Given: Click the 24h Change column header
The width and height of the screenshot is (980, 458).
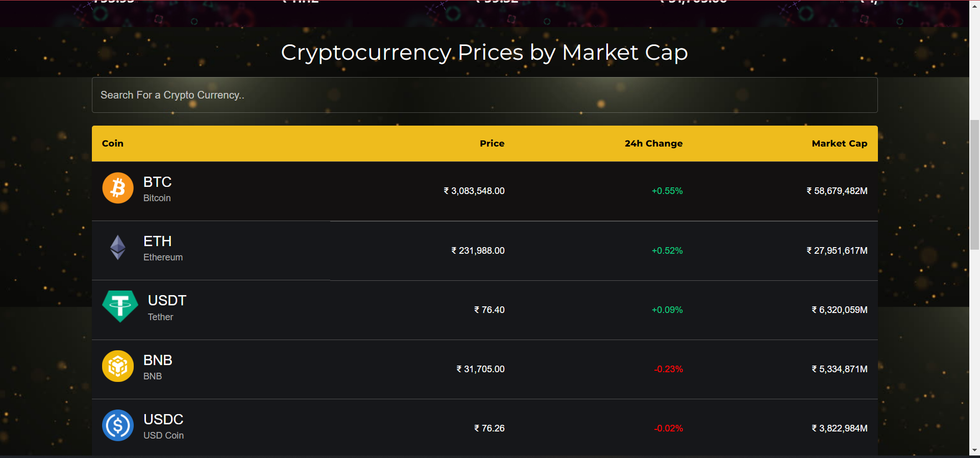Looking at the screenshot, I should [653, 143].
